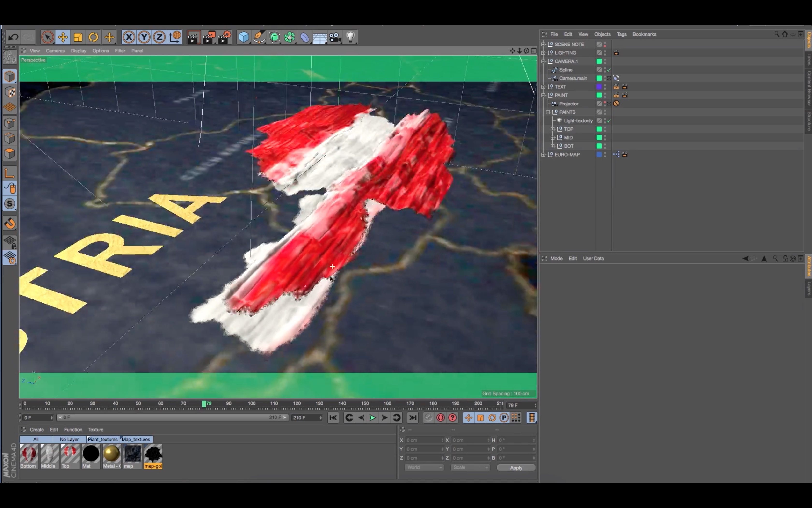Open the Render Settings icon

coord(225,37)
